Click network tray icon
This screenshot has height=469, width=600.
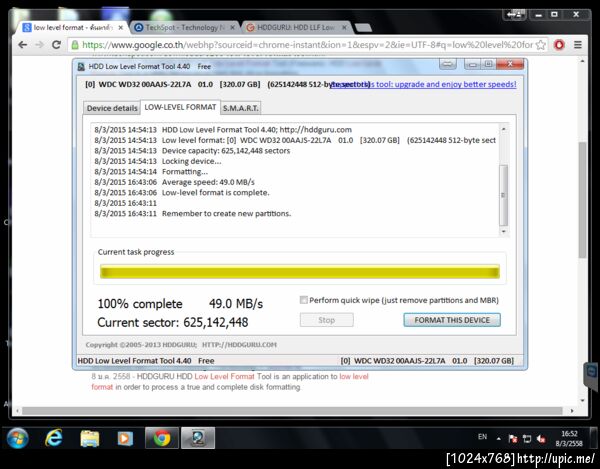(x=527, y=439)
